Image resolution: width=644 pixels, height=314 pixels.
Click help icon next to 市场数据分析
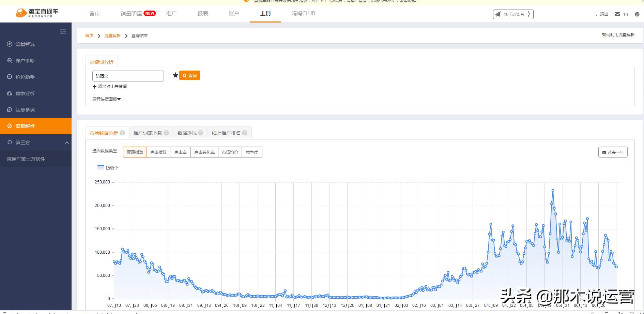(122, 133)
